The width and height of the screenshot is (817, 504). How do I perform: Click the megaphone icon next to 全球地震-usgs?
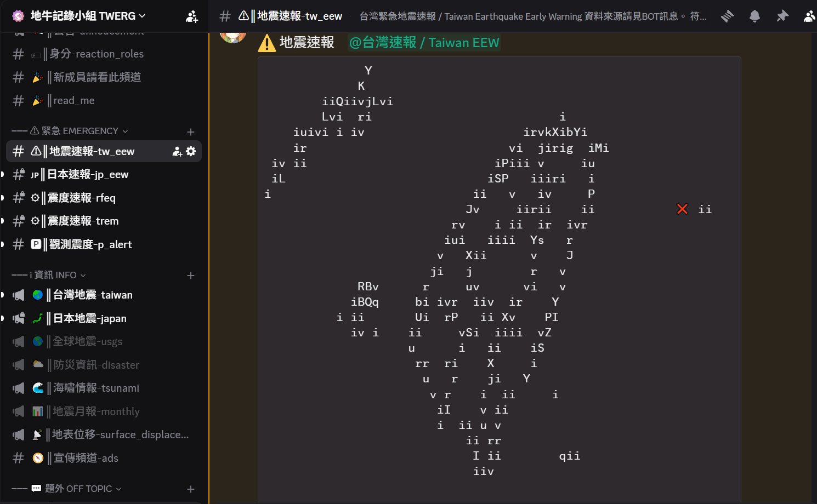click(18, 341)
